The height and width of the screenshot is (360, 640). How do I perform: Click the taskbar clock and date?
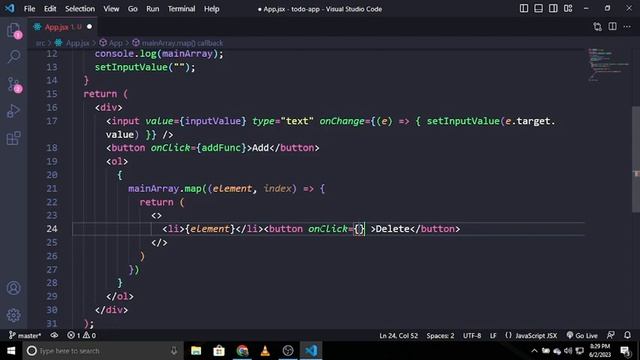(x=600, y=351)
